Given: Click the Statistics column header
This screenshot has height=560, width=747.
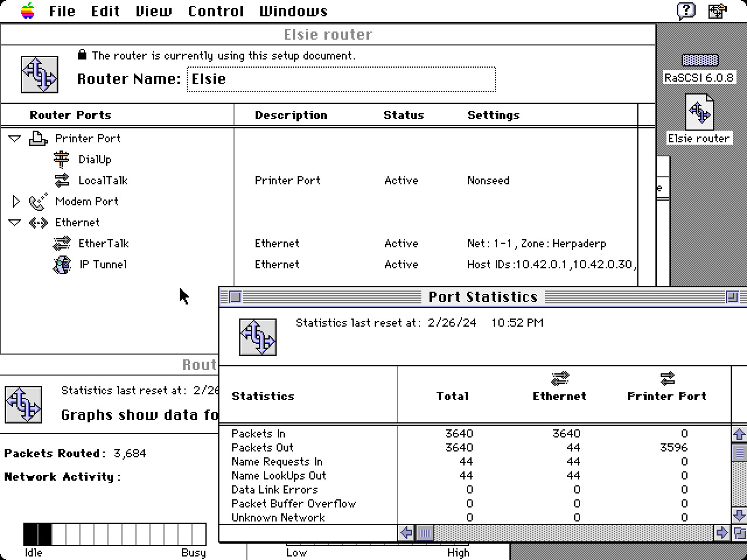Looking at the screenshot, I should [263, 397].
